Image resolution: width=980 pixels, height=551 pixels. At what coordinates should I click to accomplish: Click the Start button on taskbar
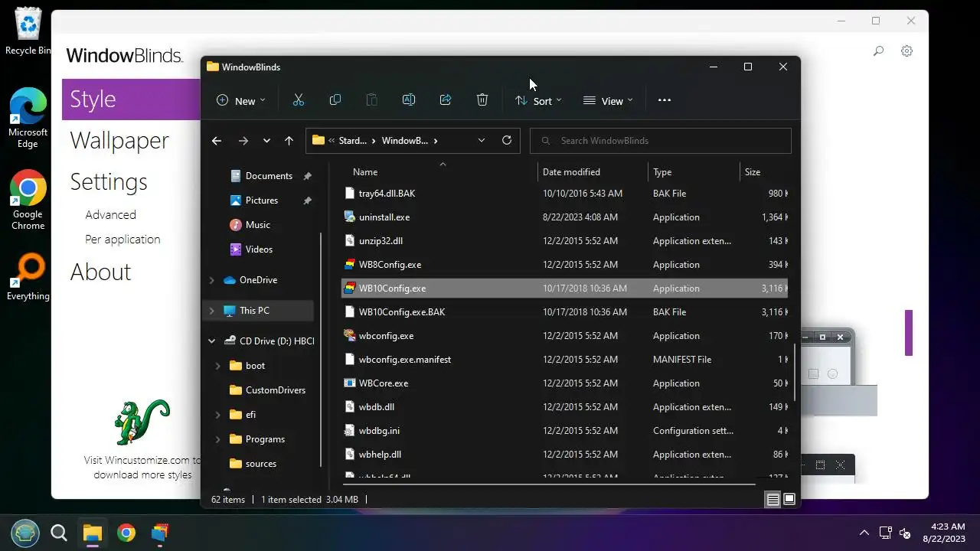(25, 533)
